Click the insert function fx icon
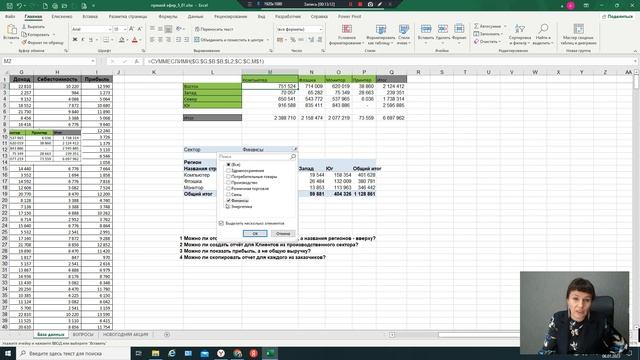 coord(136,61)
